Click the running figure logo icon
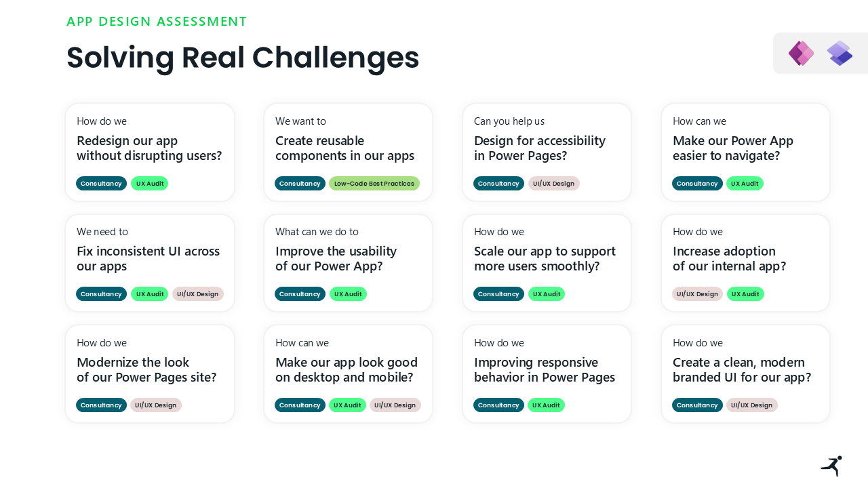 coord(831,466)
